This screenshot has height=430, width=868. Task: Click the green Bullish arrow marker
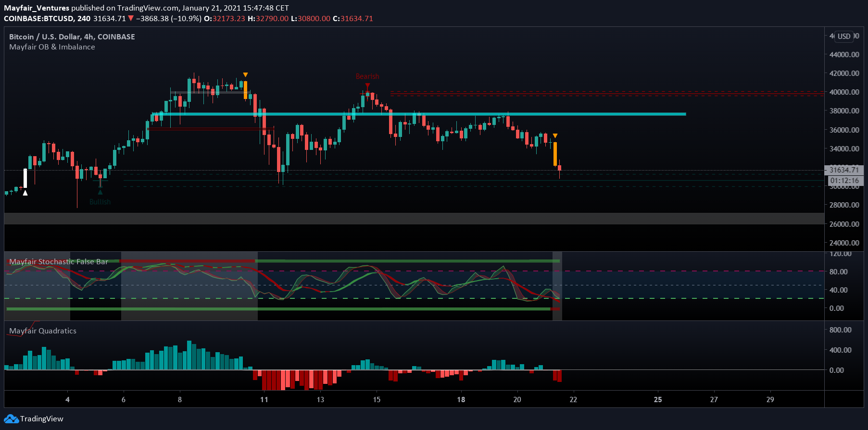click(100, 192)
